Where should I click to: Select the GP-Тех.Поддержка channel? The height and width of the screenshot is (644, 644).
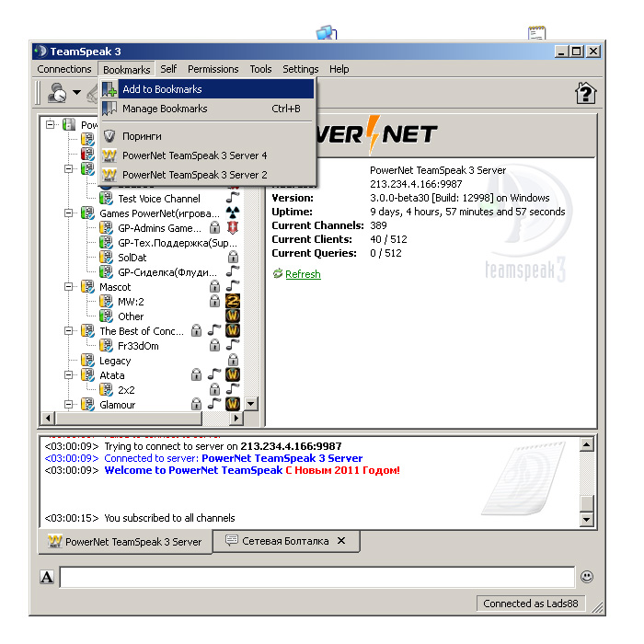point(178,243)
